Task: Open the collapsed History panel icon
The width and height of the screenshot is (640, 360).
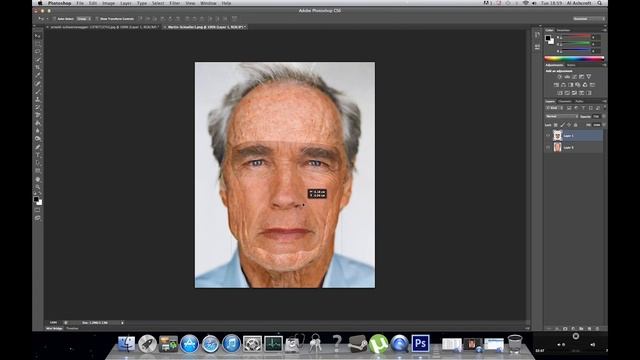Action: 537,35
